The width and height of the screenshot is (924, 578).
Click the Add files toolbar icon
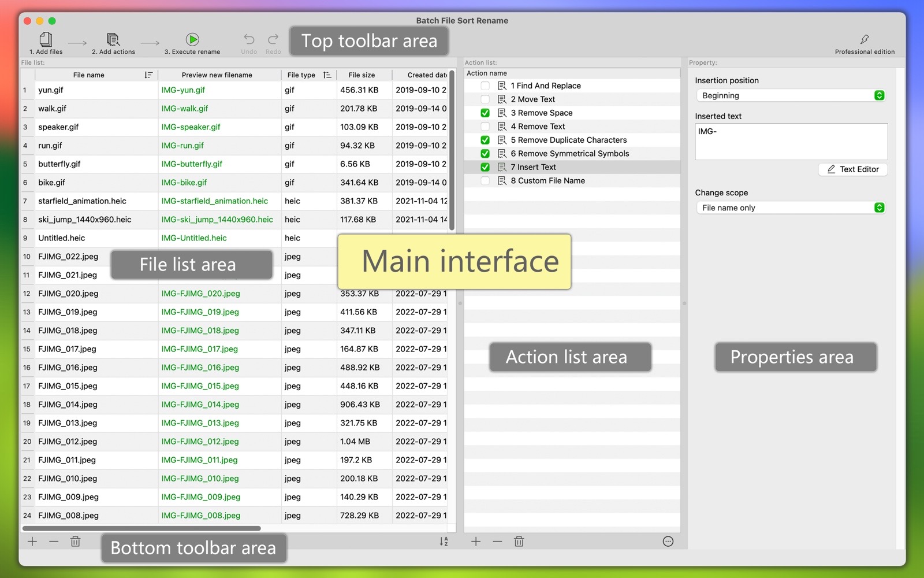(46, 40)
